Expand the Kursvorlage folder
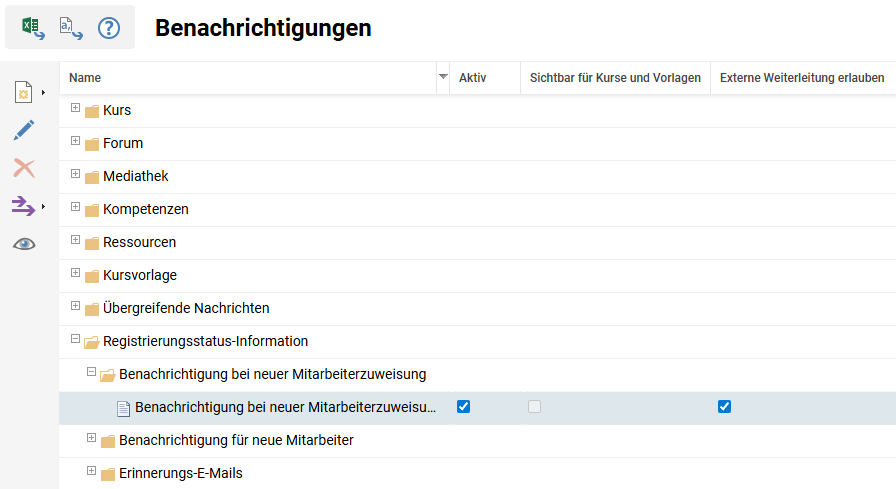Viewport: 896px width, 489px height. pos(75,272)
